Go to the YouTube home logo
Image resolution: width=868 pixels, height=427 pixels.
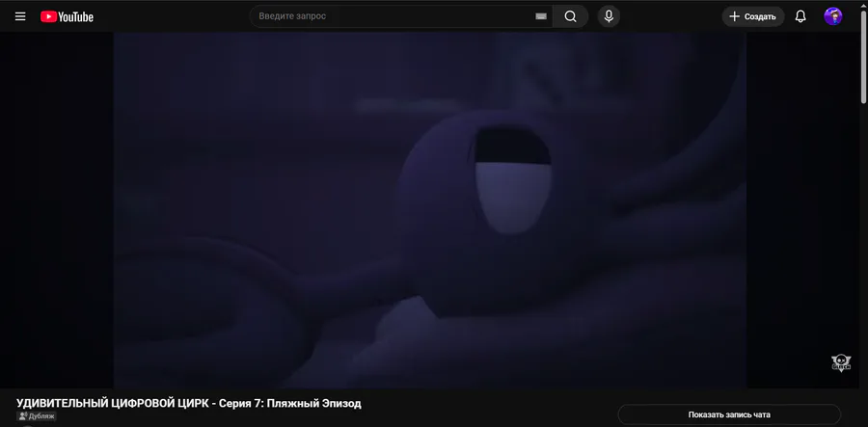click(x=67, y=17)
